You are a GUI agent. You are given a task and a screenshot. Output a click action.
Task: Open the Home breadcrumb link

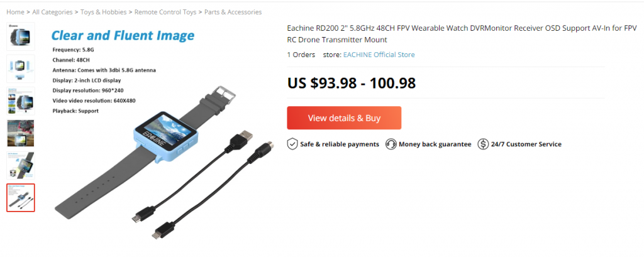point(15,12)
